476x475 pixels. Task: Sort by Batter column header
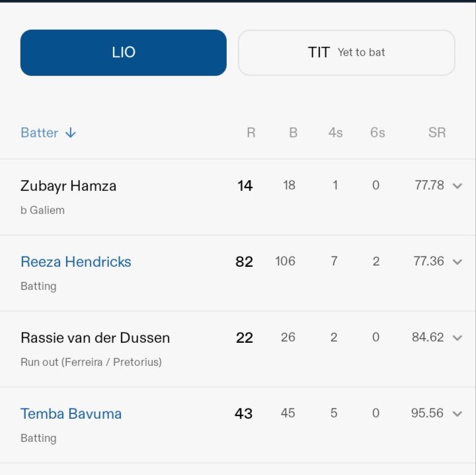point(40,133)
